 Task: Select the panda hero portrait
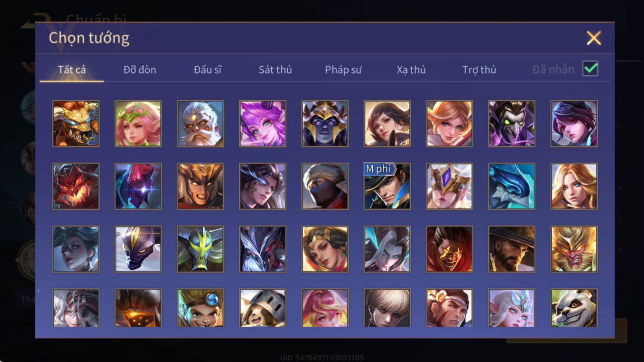(x=574, y=308)
